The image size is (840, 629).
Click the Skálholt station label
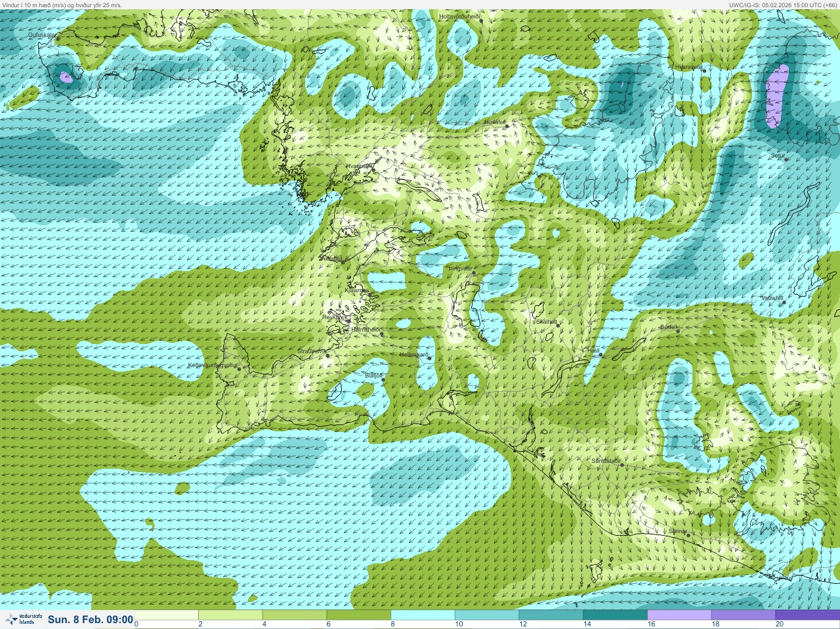pos(547,322)
